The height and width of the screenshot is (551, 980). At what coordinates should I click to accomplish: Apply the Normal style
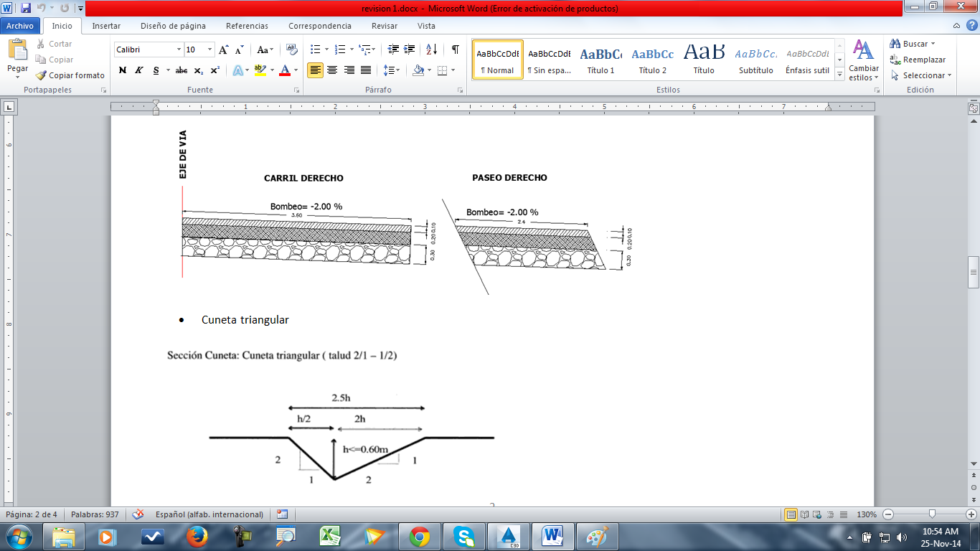pyautogui.click(x=498, y=60)
